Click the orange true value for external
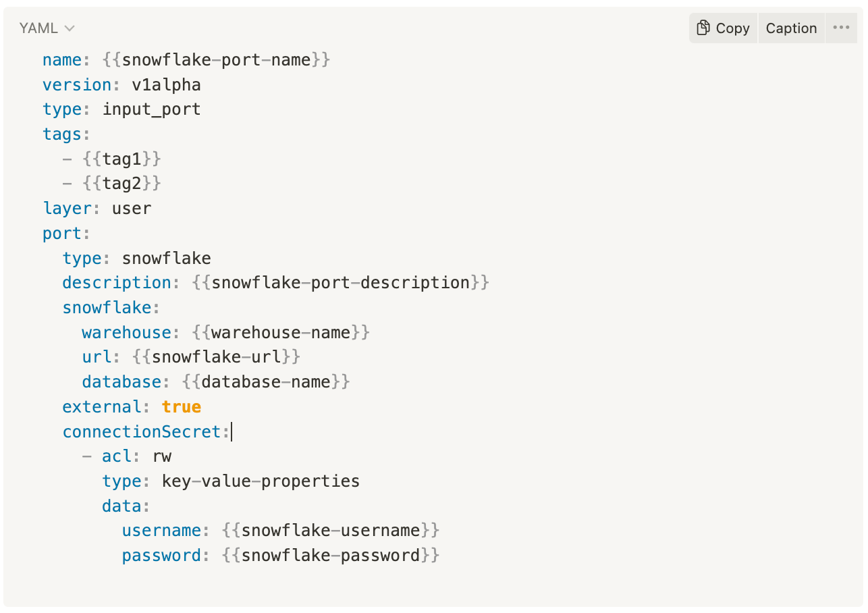 coord(180,406)
